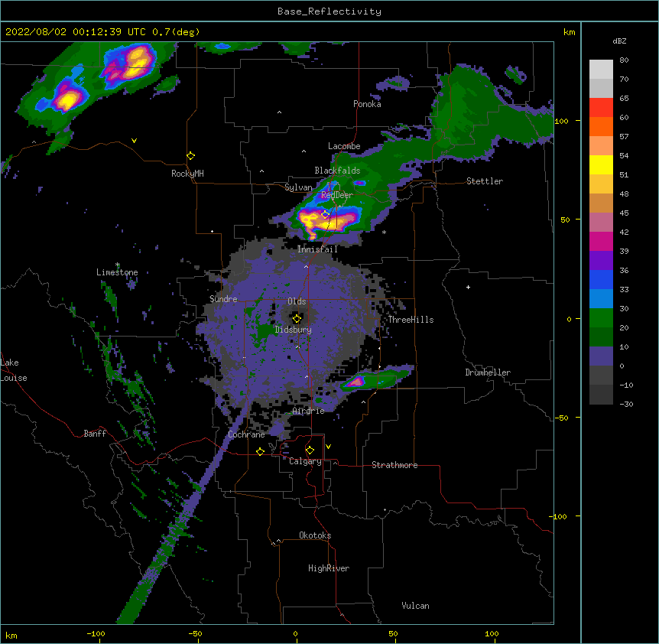
Task: Click the yellow diamond marker at Red Deer storm core
Action: (x=325, y=215)
